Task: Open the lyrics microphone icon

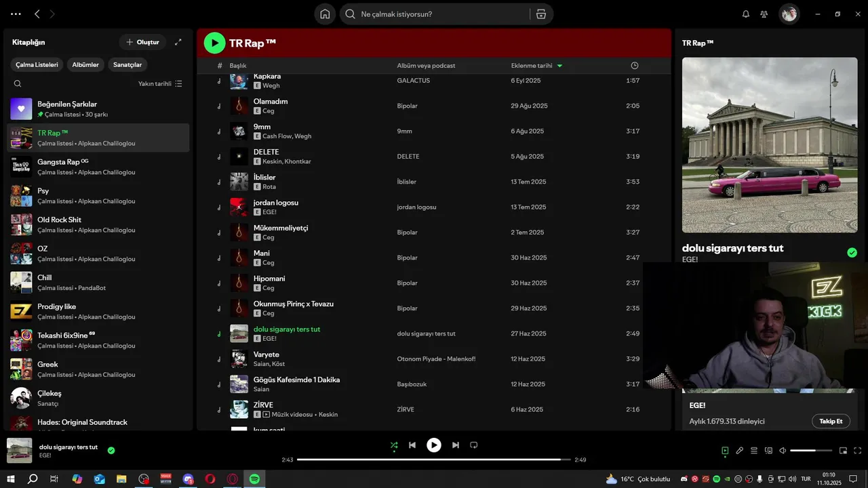Action: (740, 451)
